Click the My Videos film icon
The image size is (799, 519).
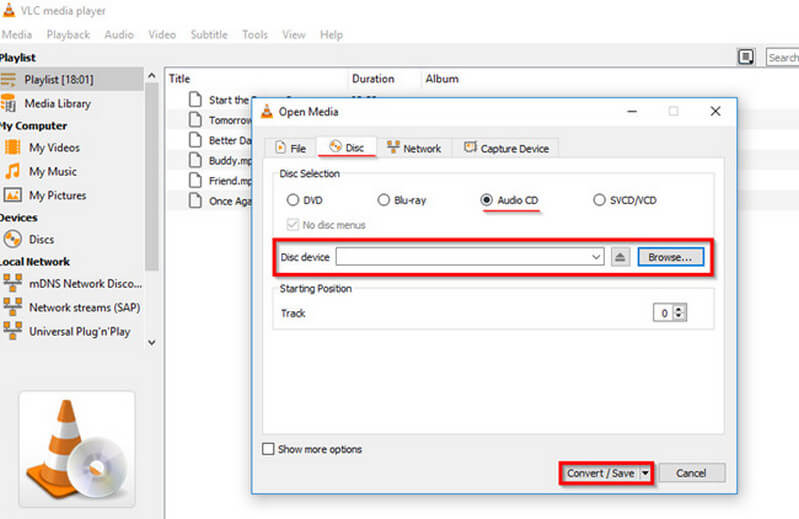tap(12, 147)
